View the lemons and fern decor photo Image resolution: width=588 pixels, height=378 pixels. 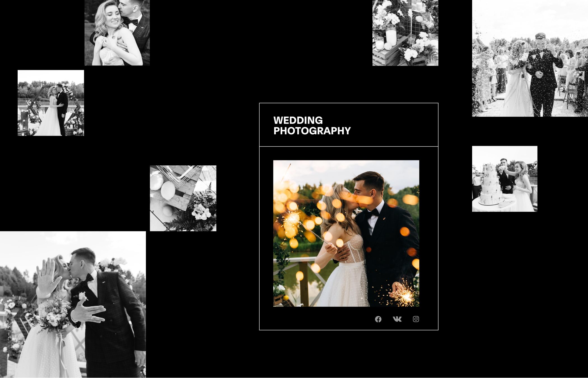183,198
